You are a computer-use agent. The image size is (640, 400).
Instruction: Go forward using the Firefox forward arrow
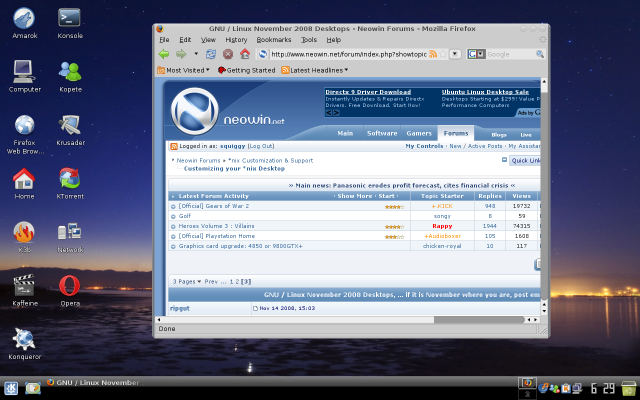pos(181,54)
